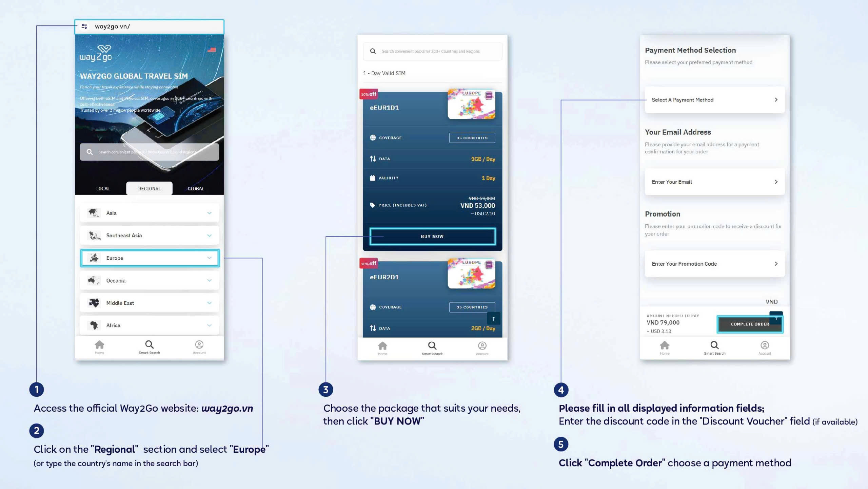Screen dimensions: 868x489
Task: Click BUY NOW on eEUR1D1 package
Action: (432, 236)
